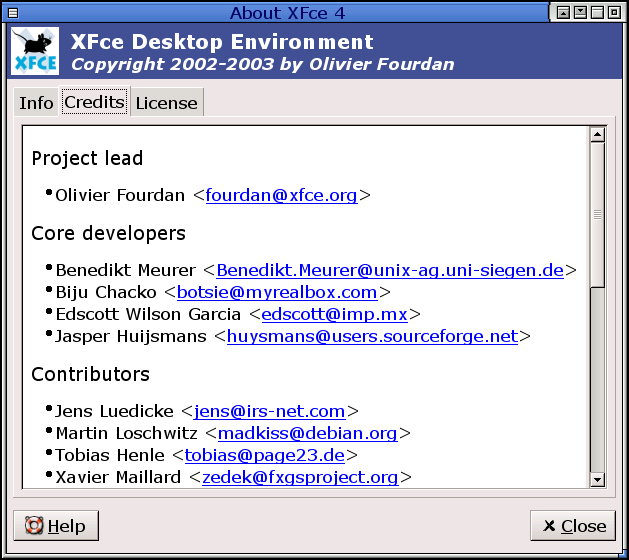Open jens@irs-net.com email link
629x560 pixels.
tap(269, 412)
